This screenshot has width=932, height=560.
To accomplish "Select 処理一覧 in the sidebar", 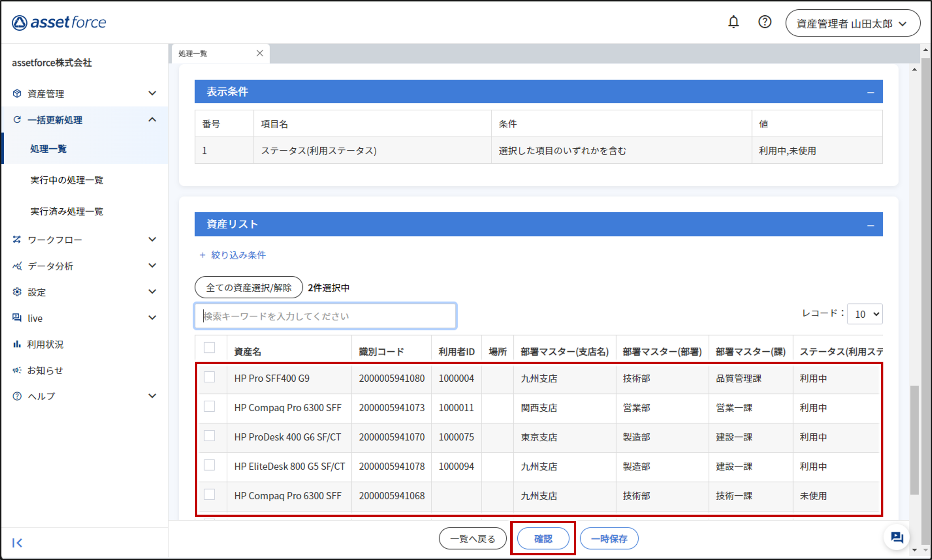I will (x=48, y=149).
